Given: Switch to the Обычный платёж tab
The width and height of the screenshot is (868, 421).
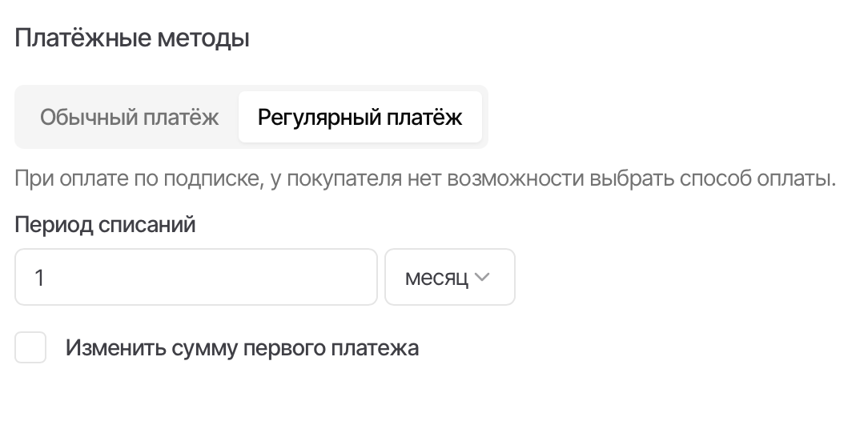Looking at the screenshot, I should pos(129,118).
